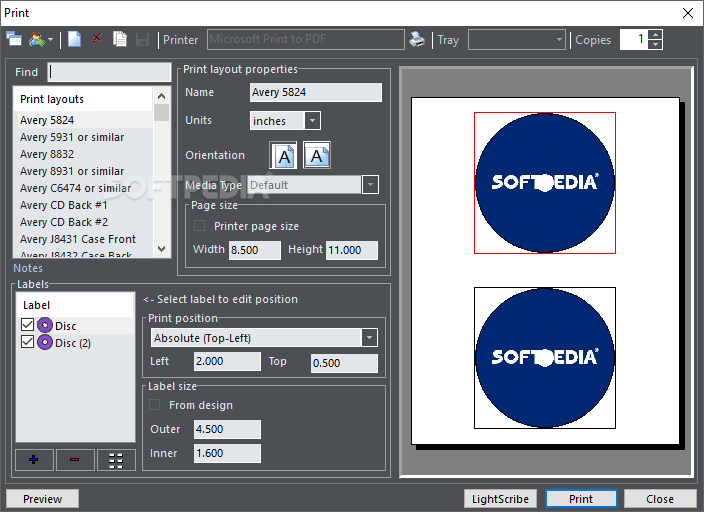Click the Print layouts list down scroll arrow
Image resolution: width=704 pixels, height=512 pixels.
point(162,248)
